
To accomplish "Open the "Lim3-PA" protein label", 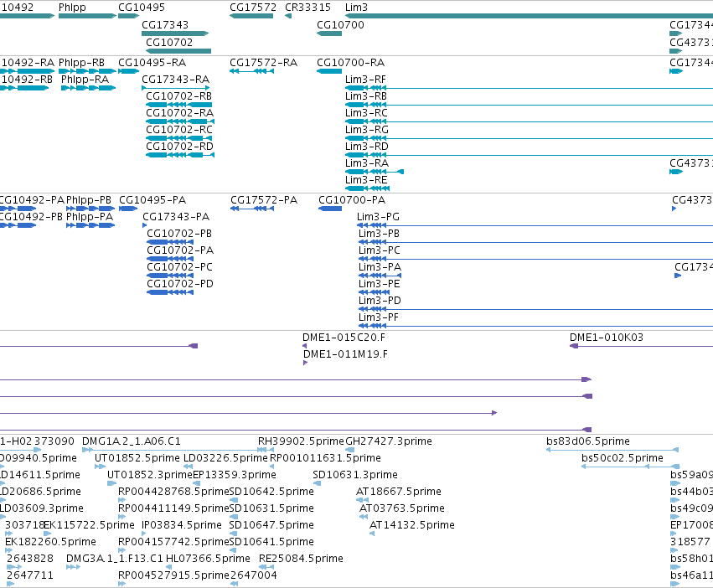I will point(380,267).
